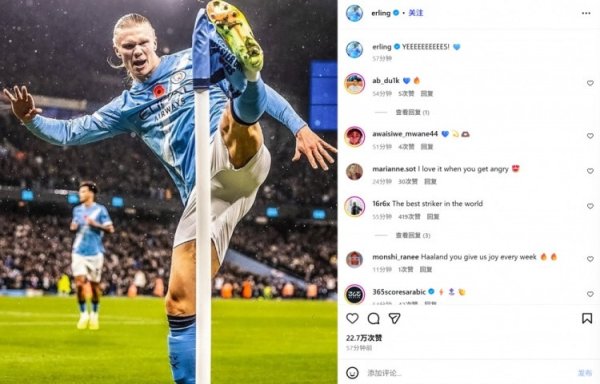The image size is (600, 384).
Task: Like 16r6x's best striker comment
Action: [590, 206]
